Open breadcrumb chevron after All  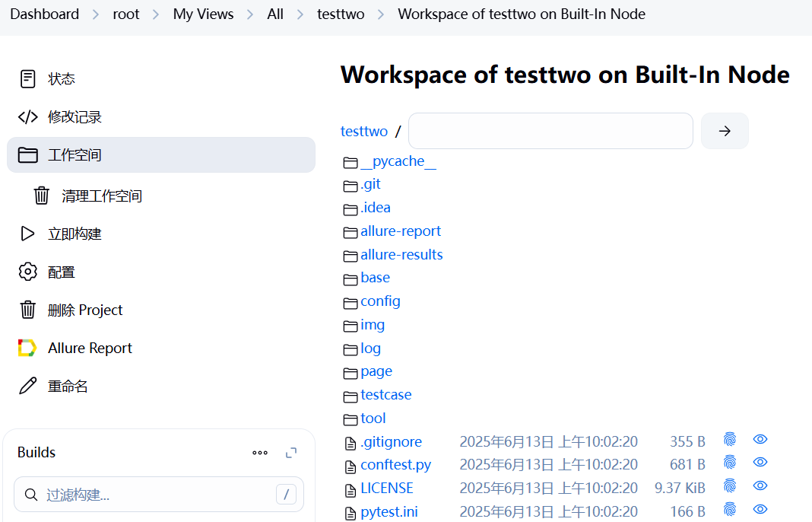tap(300, 14)
